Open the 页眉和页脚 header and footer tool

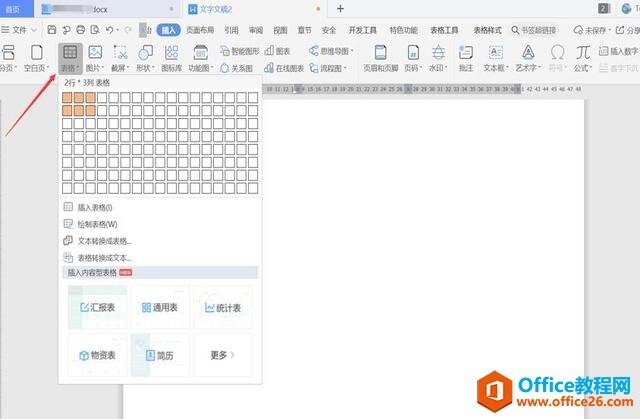381,56
